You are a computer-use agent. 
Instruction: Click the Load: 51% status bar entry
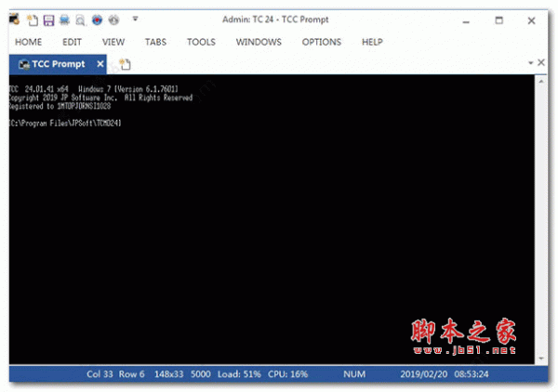tap(239, 374)
